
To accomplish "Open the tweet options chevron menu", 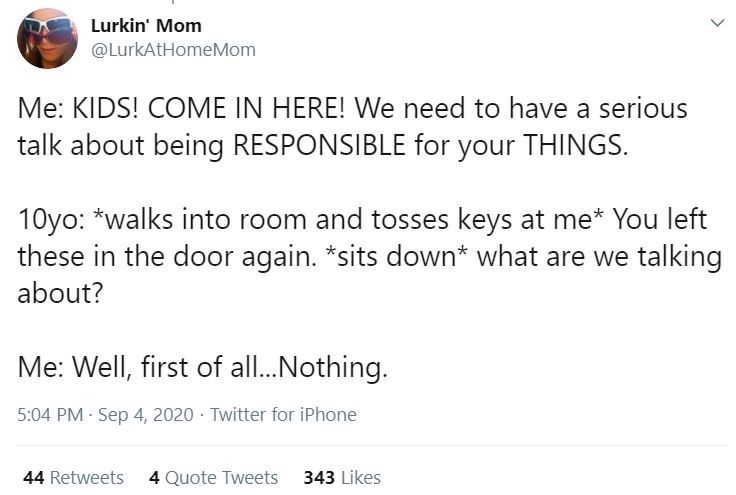I will tap(715, 23).
